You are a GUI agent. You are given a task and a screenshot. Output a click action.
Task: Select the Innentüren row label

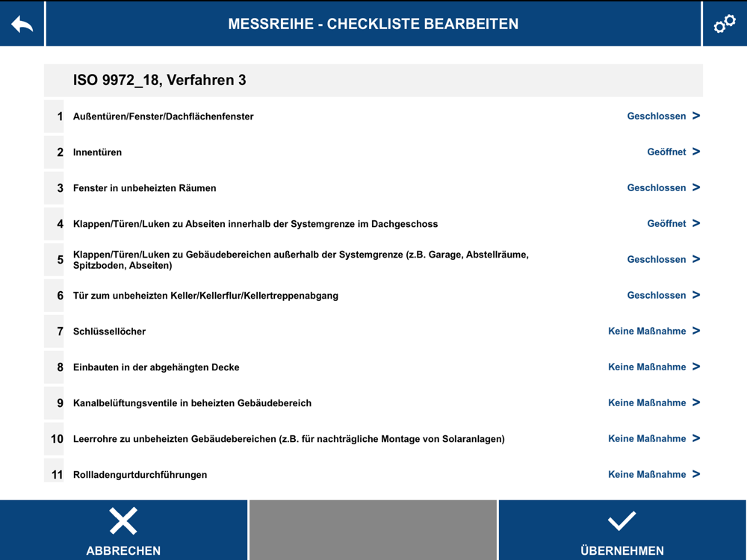point(97,152)
